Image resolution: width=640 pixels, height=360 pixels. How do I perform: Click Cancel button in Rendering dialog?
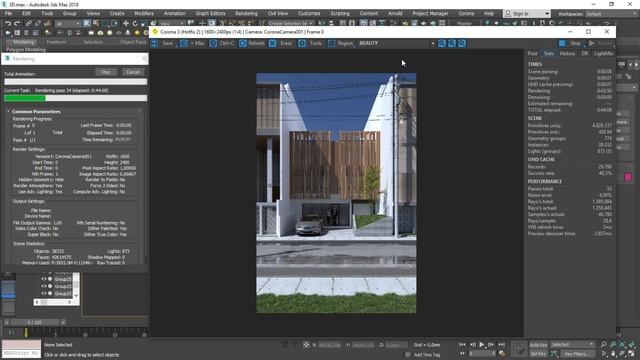tap(133, 72)
